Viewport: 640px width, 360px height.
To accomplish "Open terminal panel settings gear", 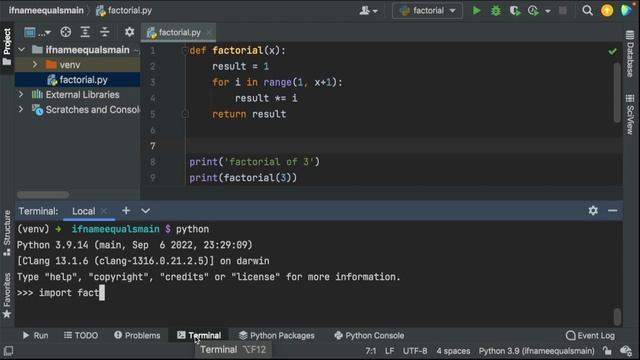I will click(593, 211).
